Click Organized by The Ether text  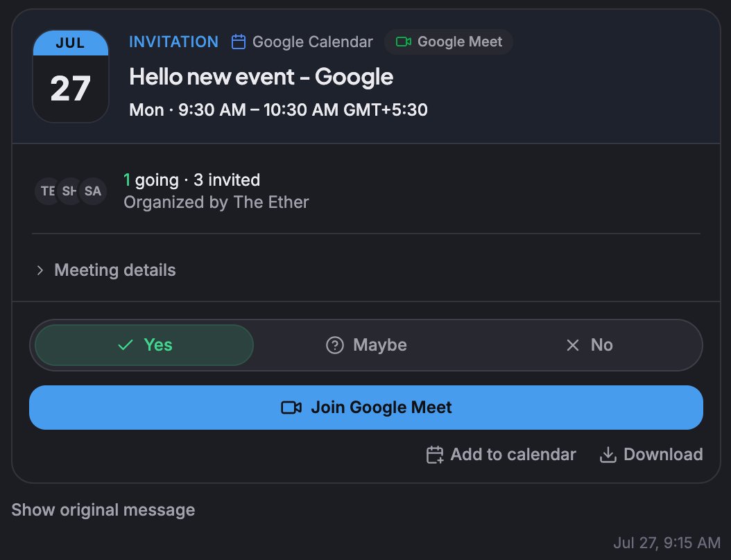[x=216, y=202]
